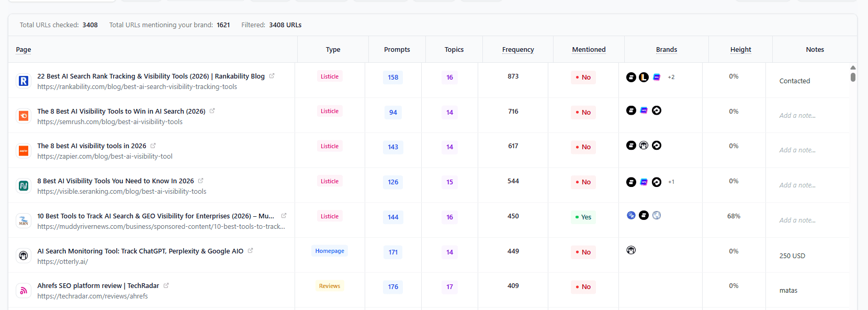Edit the 'Contacted' note

(x=795, y=81)
